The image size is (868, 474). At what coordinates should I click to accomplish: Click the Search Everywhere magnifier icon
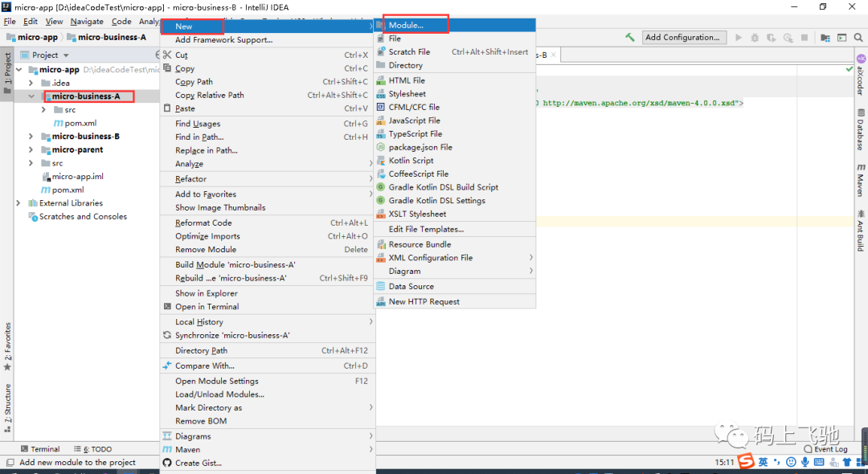tap(858, 38)
